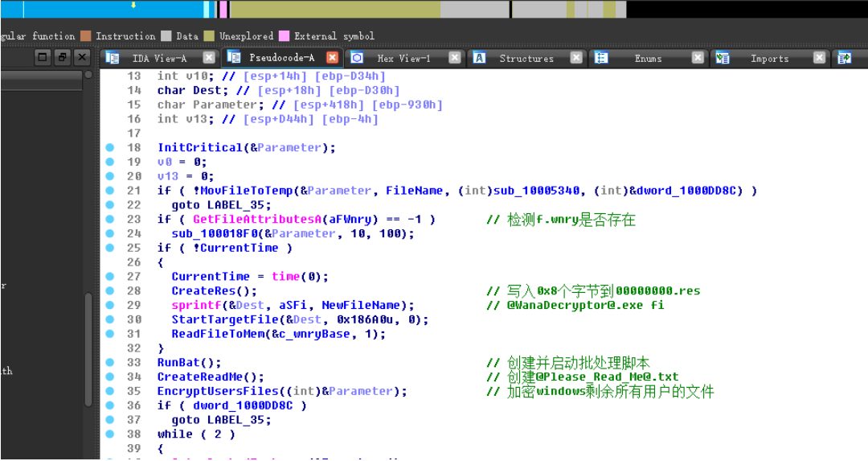The height and width of the screenshot is (461, 868).
Task: Click the Instruction color legend swatch
Action: (x=85, y=36)
